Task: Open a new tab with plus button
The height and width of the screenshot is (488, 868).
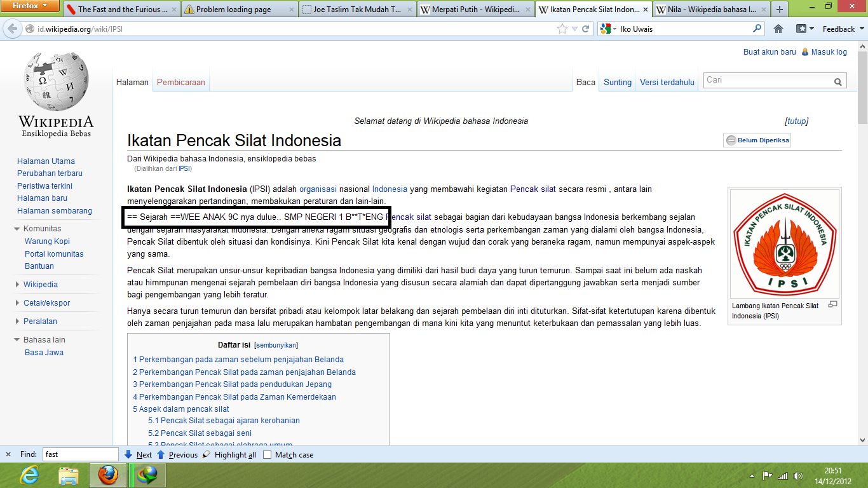Action: point(780,10)
